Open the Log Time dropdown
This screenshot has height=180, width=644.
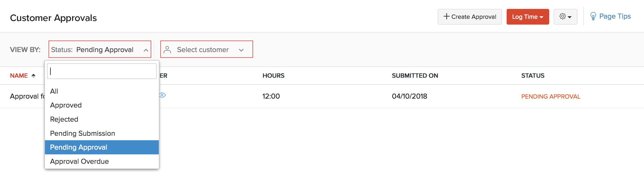pos(528,17)
